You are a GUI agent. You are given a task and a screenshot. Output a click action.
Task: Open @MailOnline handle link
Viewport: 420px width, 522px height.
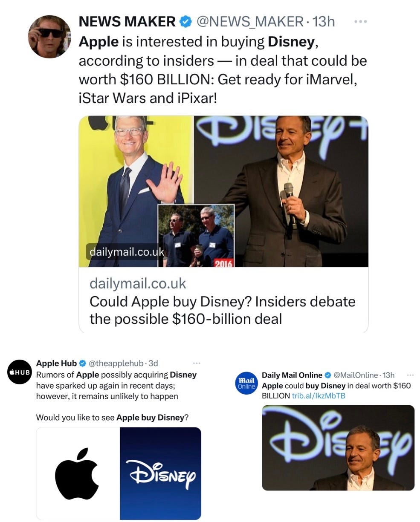(356, 375)
